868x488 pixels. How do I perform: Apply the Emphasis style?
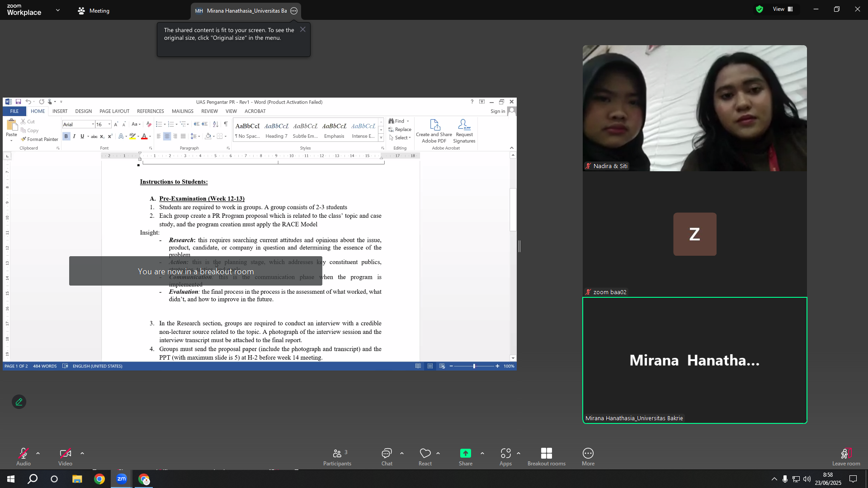[x=334, y=130]
